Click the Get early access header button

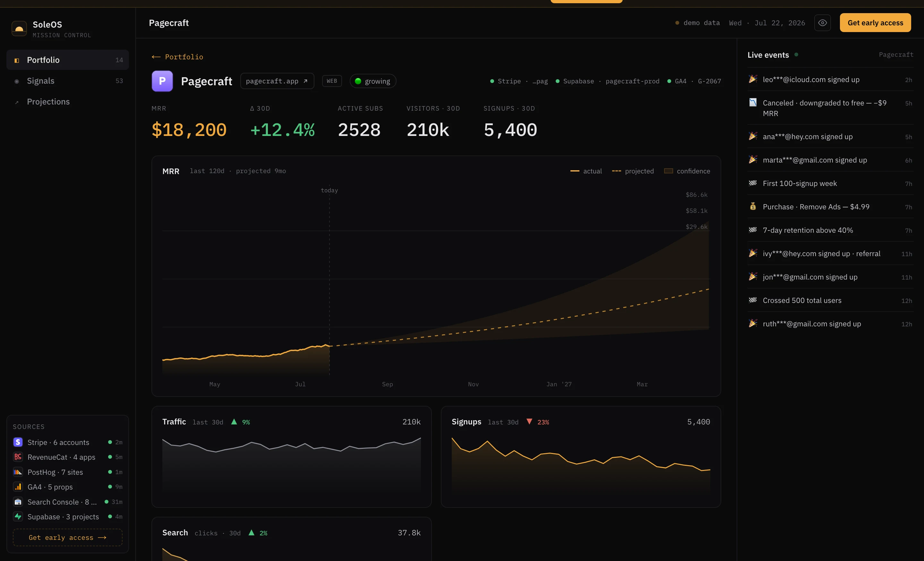pyautogui.click(x=875, y=23)
